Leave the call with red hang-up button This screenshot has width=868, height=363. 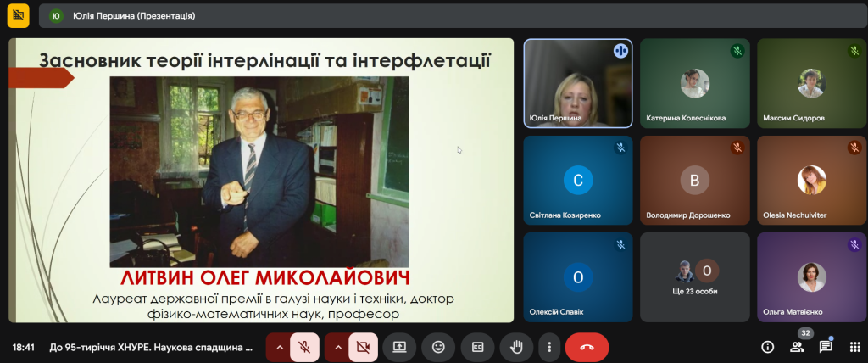click(x=587, y=348)
